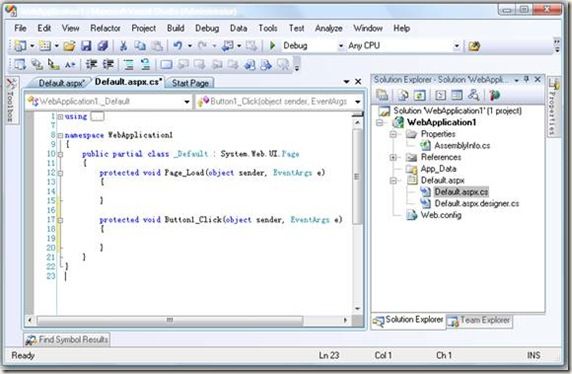Click Show All Files in the Solution Explorer toolbar
This screenshot has height=374, width=572.
(403, 95)
